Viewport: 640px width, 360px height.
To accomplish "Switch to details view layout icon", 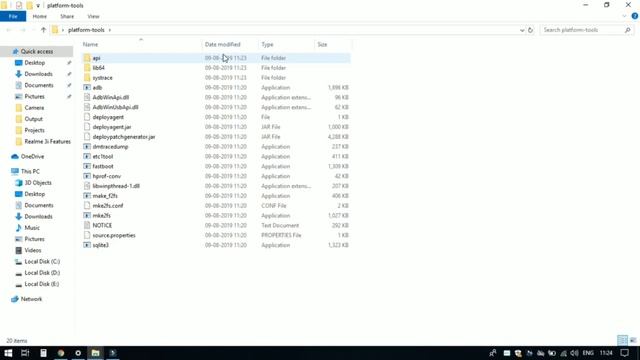I will (622, 340).
